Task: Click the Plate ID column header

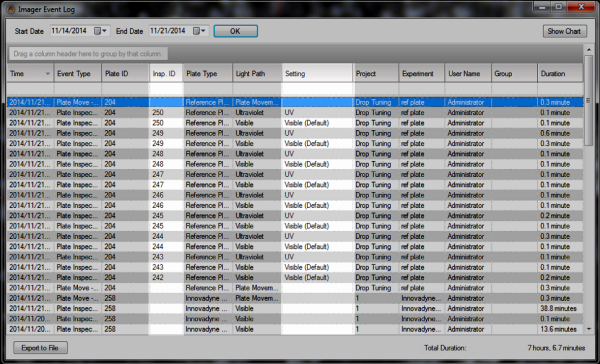Action: (x=125, y=73)
